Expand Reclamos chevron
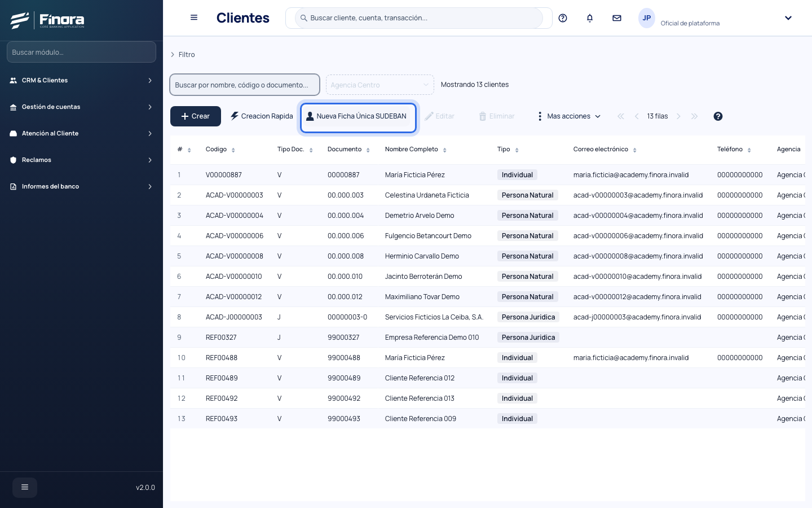812x508 pixels. click(x=150, y=160)
